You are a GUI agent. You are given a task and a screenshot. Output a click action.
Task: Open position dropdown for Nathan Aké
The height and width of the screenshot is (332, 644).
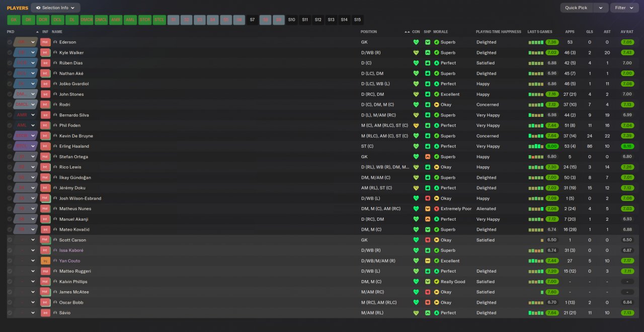click(x=33, y=74)
